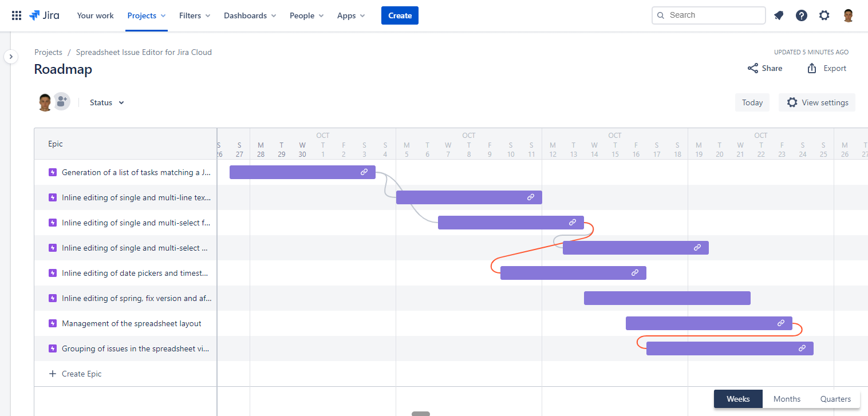Screen dimensions: 868x416
Task: Open View settings
Action: coord(817,102)
